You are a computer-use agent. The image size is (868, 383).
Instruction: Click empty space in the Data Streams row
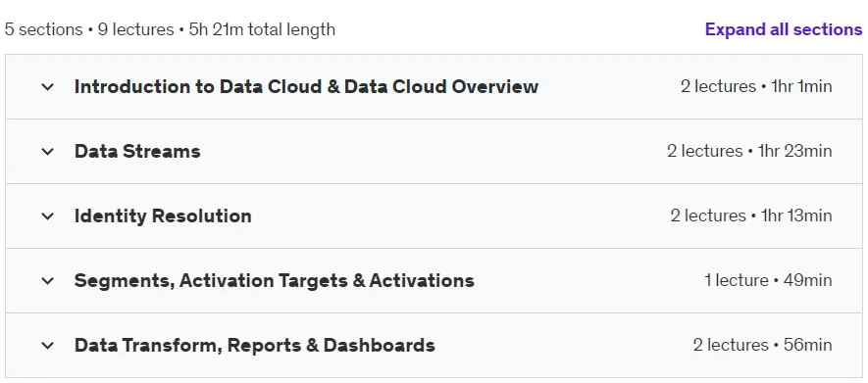[432, 152]
